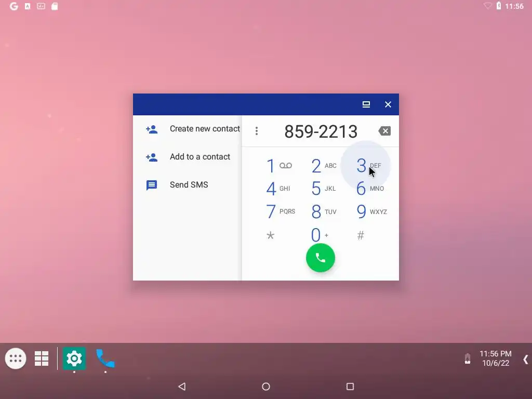Dial digit 1 voicemail key
This screenshot has height=399, width=532.
click(x=278, y=166)
